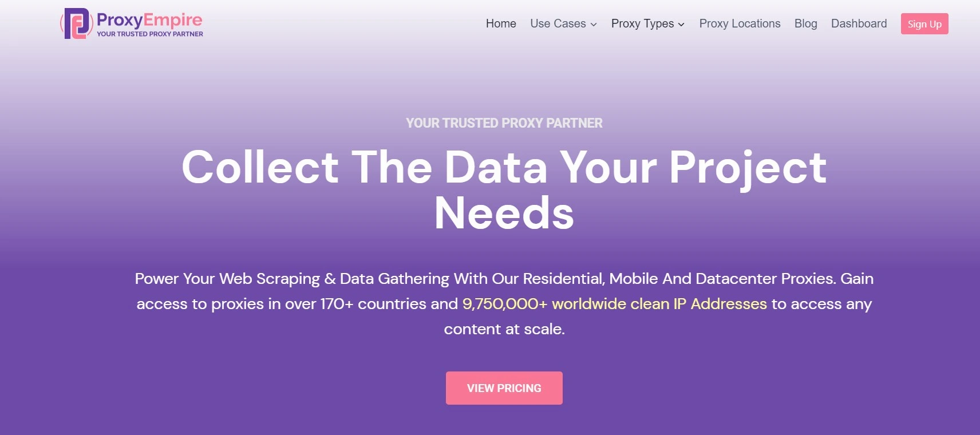Open the Proxy Types menu
The width and height of the screenshot is (980, 435).
click(642, 23)
